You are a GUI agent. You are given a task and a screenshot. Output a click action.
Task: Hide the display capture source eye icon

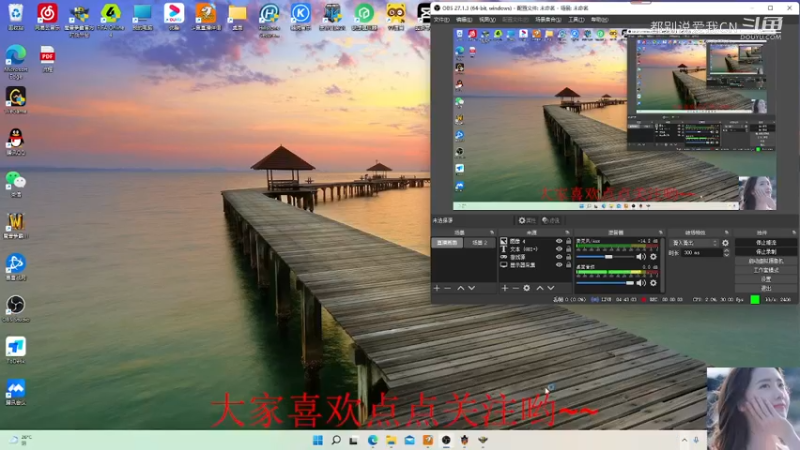[559, 265]
